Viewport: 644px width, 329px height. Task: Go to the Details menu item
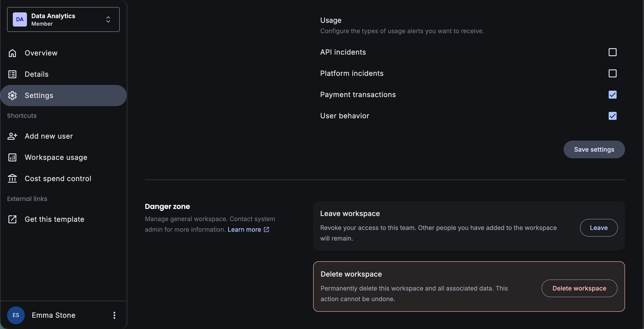pos(36,74)
